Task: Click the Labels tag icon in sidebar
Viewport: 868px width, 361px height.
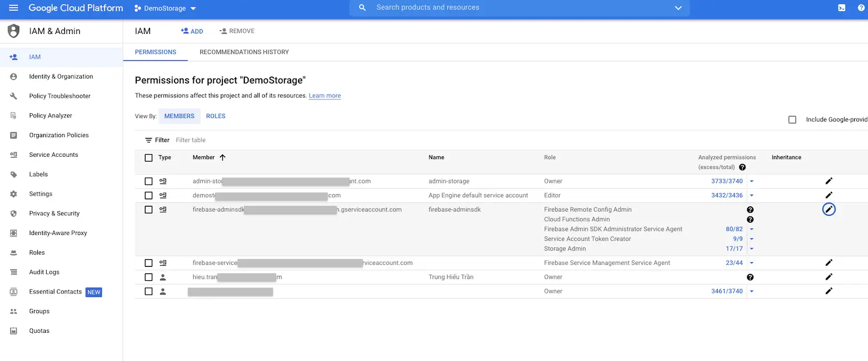Action: 14,174
